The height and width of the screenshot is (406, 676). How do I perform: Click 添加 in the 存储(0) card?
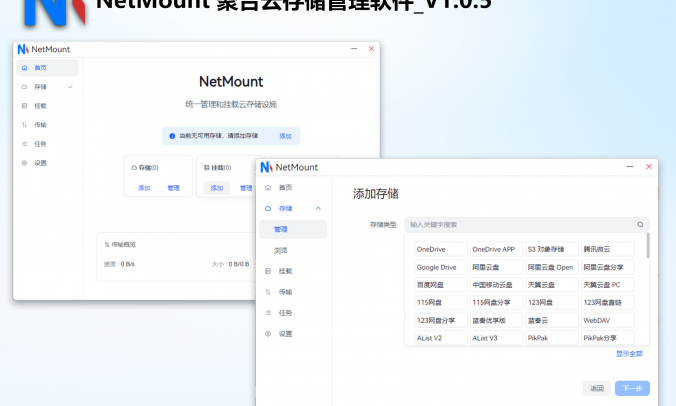pyautogui.click(x=144, y=188)
